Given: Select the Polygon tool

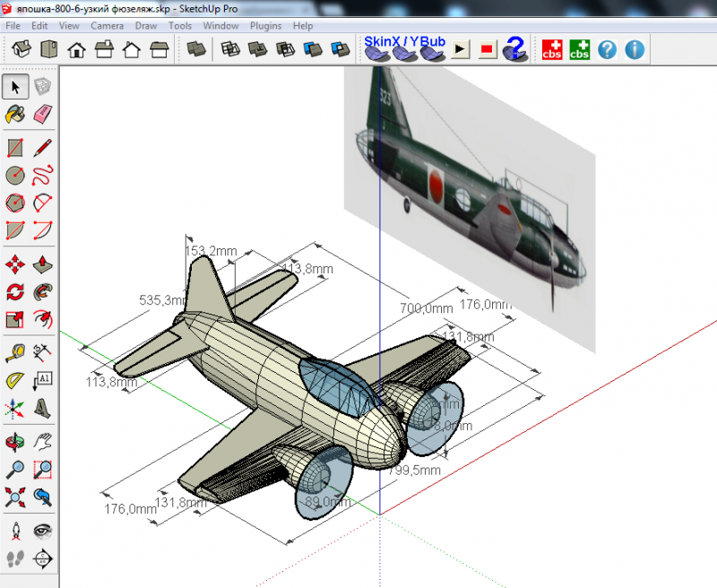Looking at the screenshot, I should click(x=15, y=203).
